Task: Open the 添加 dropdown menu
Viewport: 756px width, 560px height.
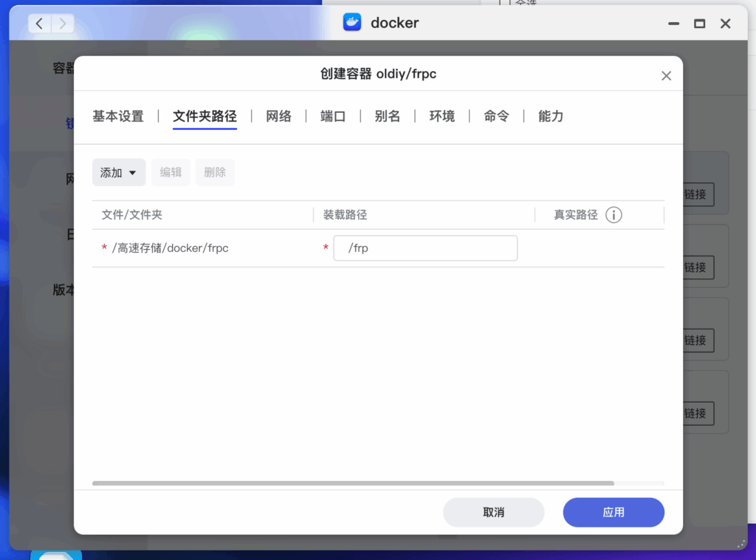Action: click(119, 172)
